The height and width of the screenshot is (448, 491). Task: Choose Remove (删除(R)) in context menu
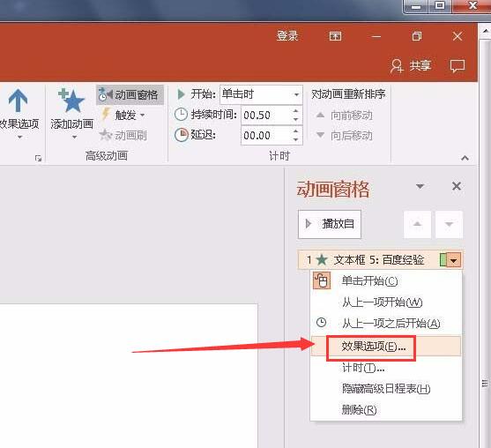click(x=386, y=410)
